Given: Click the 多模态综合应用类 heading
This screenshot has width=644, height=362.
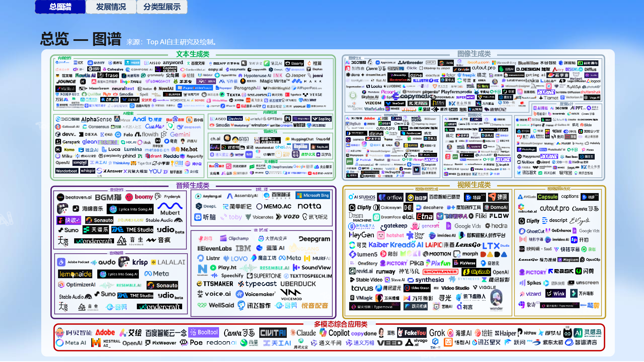Looking at the screenshot, I should 340,324.
